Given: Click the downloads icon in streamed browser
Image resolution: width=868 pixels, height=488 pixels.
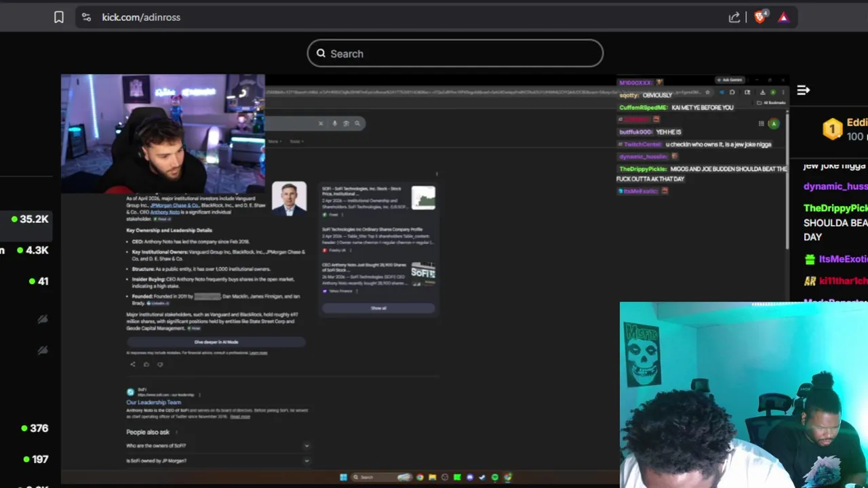Looking at the screenshot, I should (762, 92).
